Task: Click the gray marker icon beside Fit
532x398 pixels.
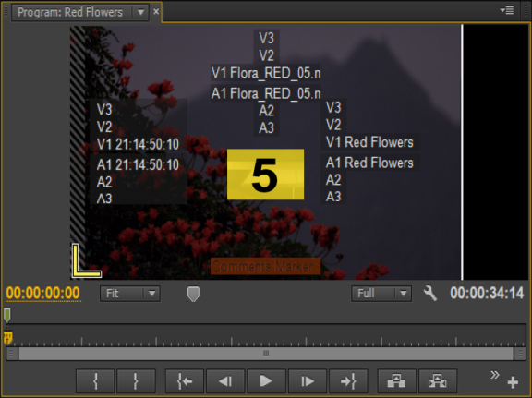Action: (x=193, y=294)
